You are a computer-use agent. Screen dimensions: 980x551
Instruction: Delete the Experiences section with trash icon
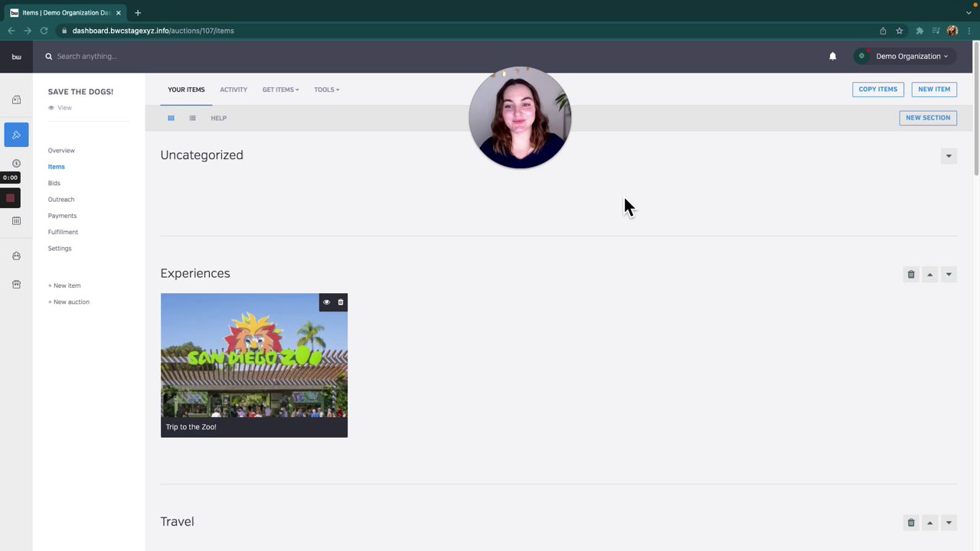(x=911, y=274)
